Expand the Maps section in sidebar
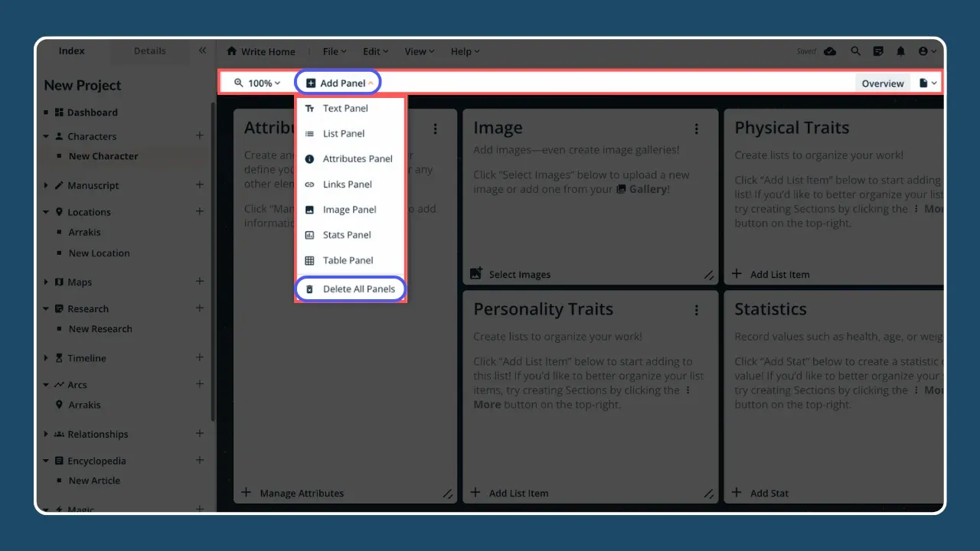This screenshot has width=980, height=551. click(47, 282)
